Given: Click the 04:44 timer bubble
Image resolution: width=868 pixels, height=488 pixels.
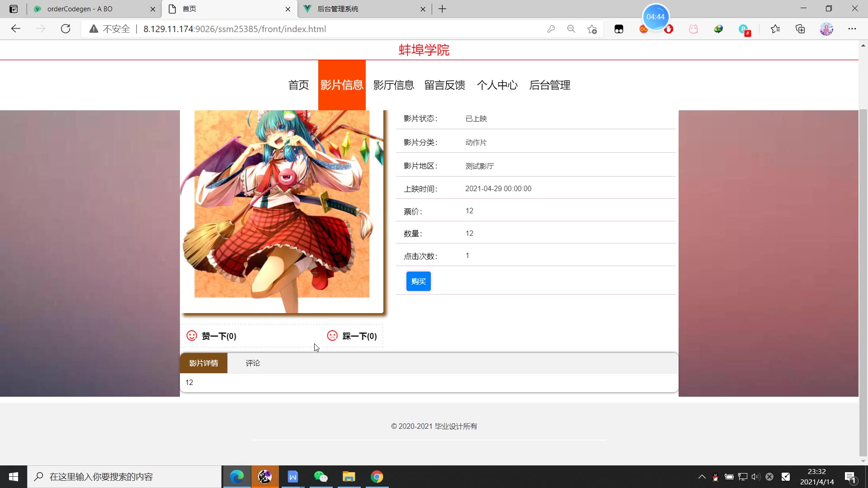Looking at the screenshot, I should tap(656, 17).
